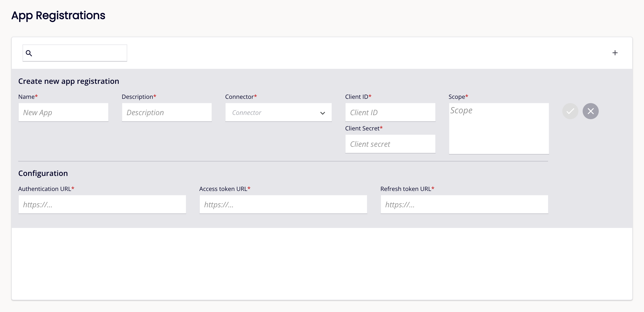Click the Access token URL label
The width and height of the screenshot is (644, 312).
pyautogui.click(x=225, y=189)
